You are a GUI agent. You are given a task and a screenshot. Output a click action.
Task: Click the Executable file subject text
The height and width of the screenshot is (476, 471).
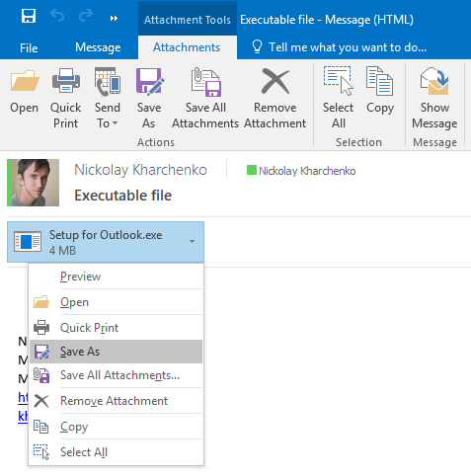(123, 196)
